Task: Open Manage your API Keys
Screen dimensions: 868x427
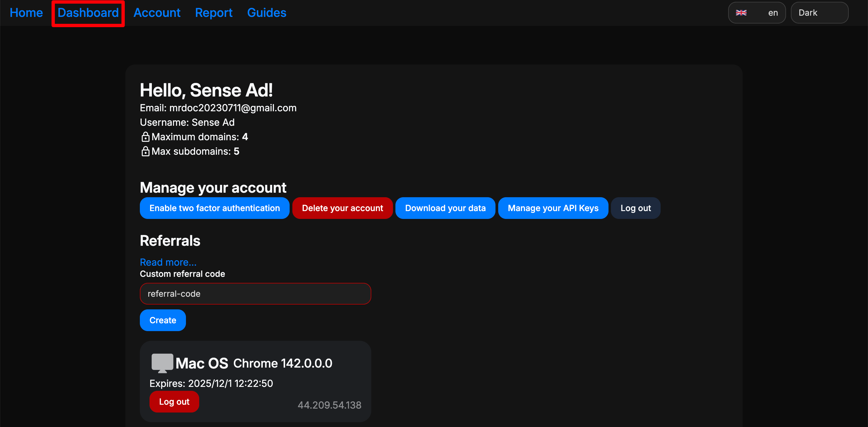Action: click(553, 208)
